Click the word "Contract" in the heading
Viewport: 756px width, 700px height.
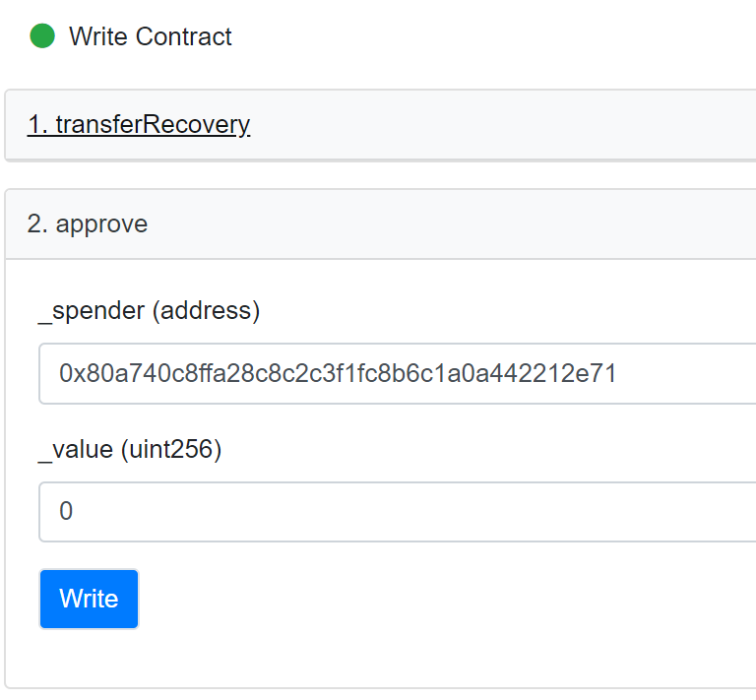point(184,37)
